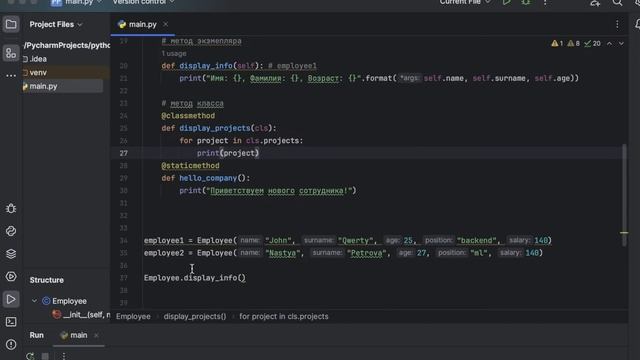Screen dimensions: 640x360
Task: Show more tool windows ellipsis
Action: click(x=11, y=76)
